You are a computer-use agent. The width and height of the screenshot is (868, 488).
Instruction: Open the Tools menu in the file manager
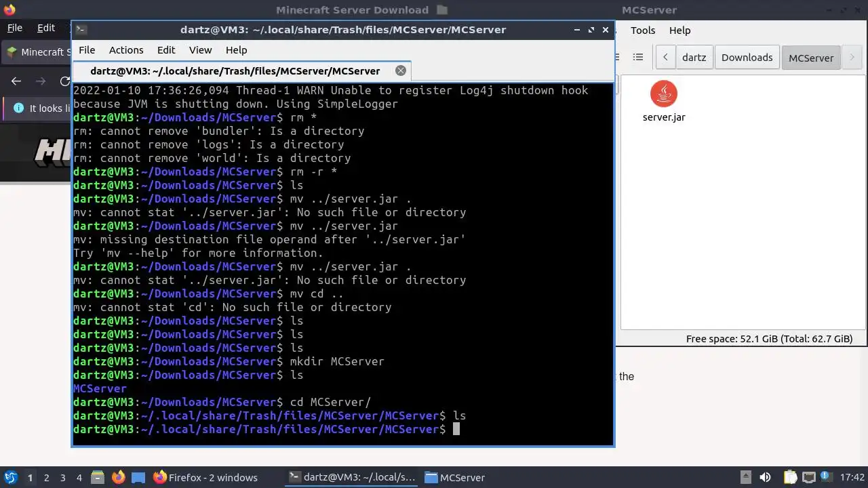[x=643, y=30]
